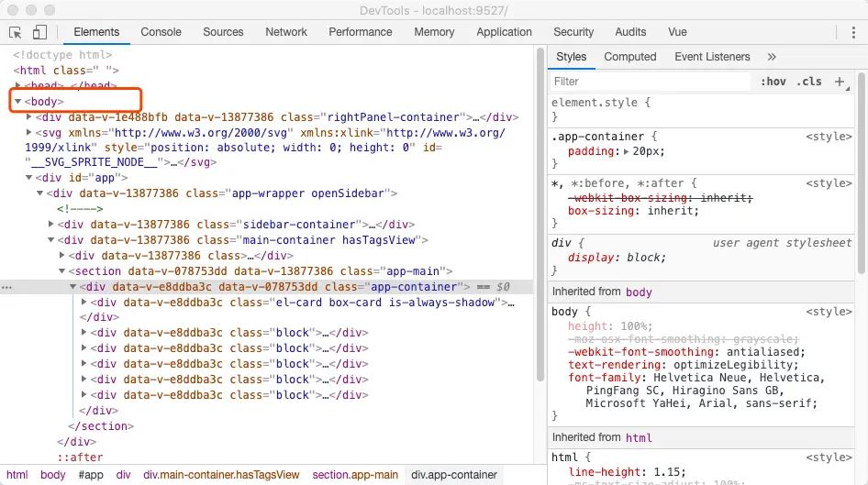Expand the el-card box-card div
This screenshot has height=485, width=868.
83,302
